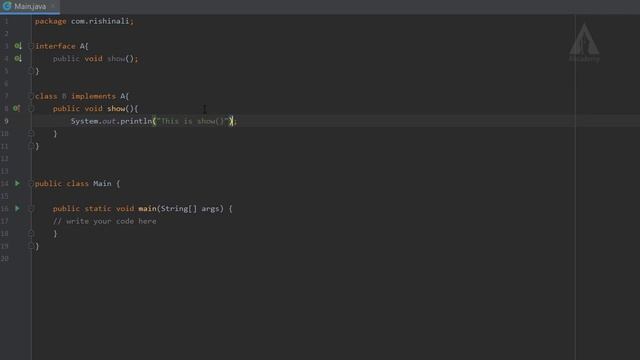Run main method using the gutter run arrow
Image resolution: width=640 pixels, height=360 pixels.
coord(17,209)
